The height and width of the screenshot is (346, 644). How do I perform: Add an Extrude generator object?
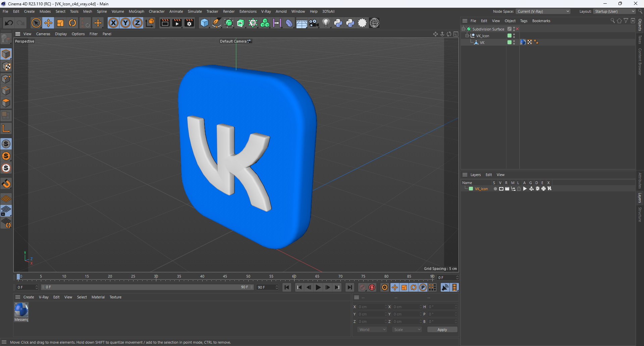tap(241, 23)
